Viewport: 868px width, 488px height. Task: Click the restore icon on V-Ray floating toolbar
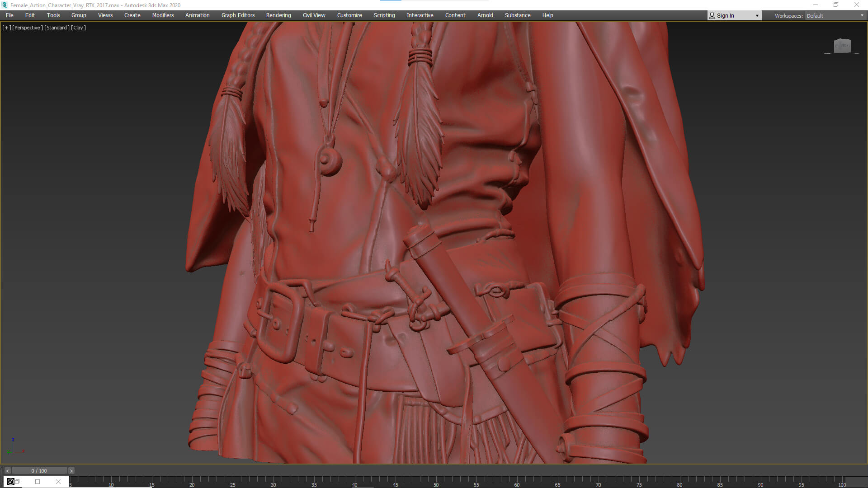tap(17, 482)
